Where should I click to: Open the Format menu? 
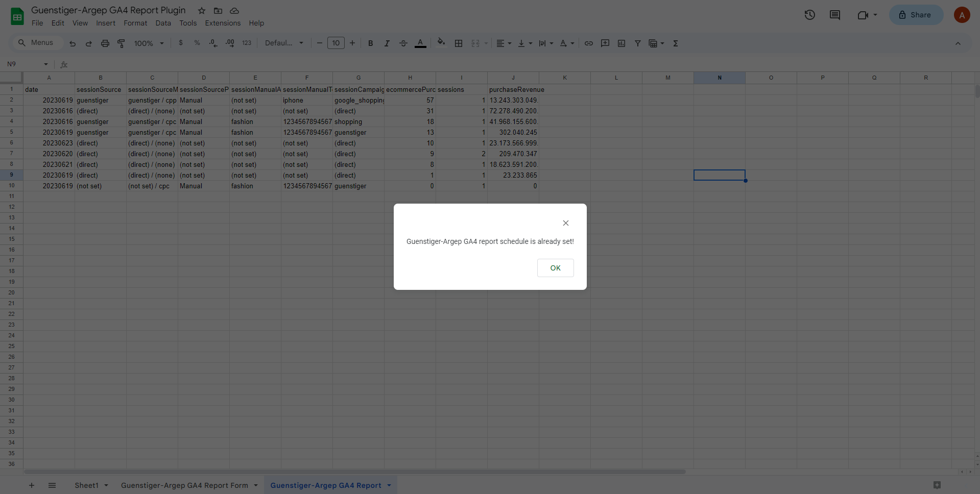[135, 23]
